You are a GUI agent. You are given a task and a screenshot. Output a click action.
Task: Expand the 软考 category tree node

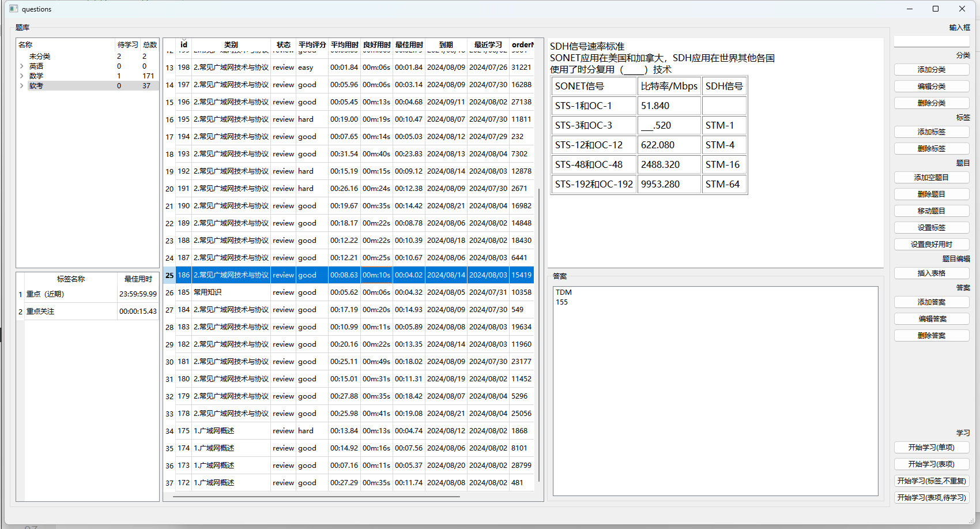point(22,86)
